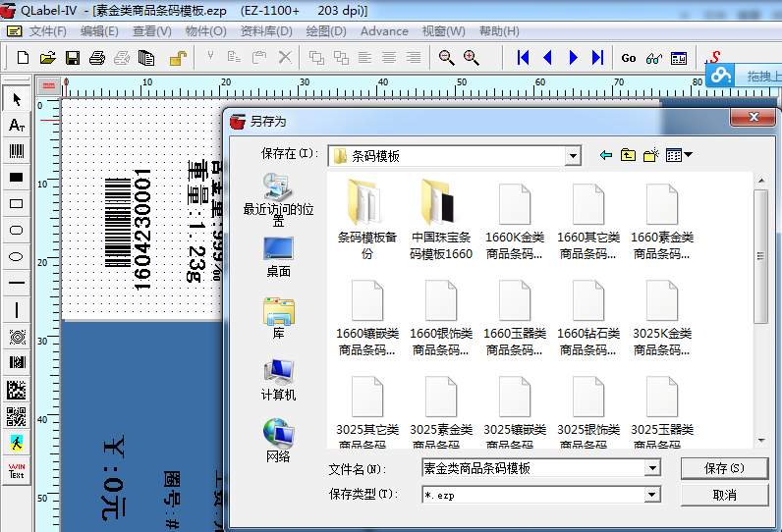Go to 最近访问的位置 in sidebar
Image resolution: width=782 pixels, height=532 pixels.
pos(278,199)
